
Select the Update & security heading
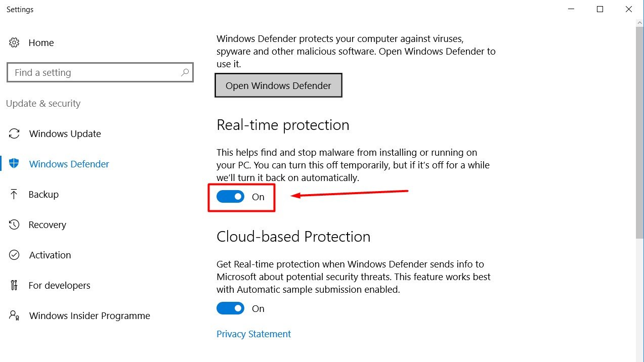tap(43, 103)
